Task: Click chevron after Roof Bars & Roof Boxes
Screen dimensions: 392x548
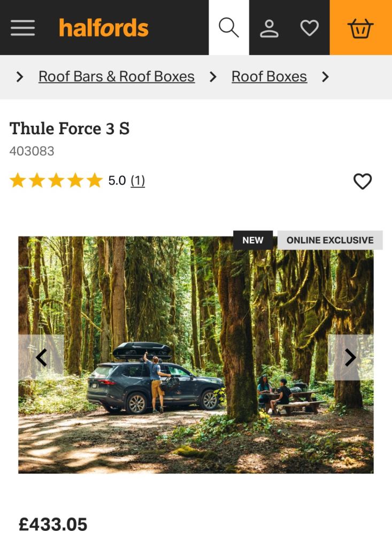Action: click(x=213, y=77)
